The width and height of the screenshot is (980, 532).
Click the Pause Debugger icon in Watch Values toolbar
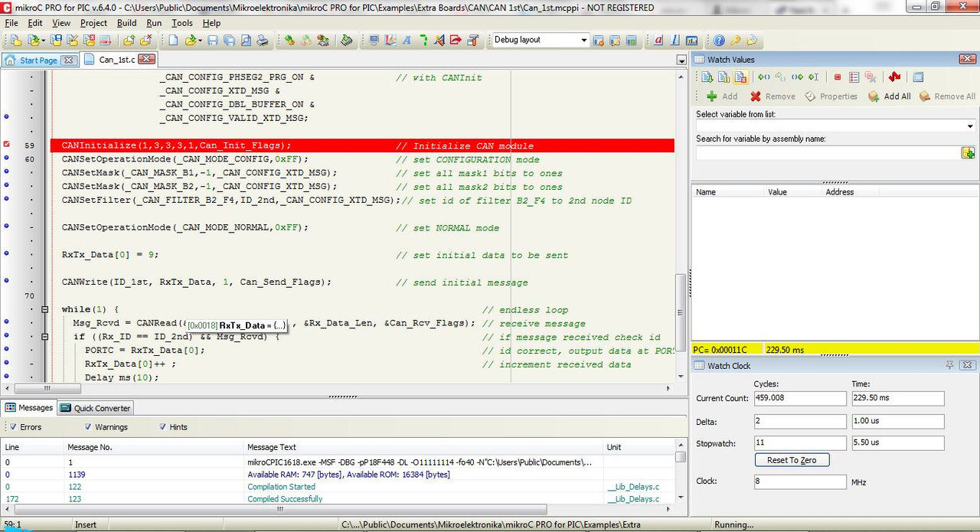tap(724, 77)
